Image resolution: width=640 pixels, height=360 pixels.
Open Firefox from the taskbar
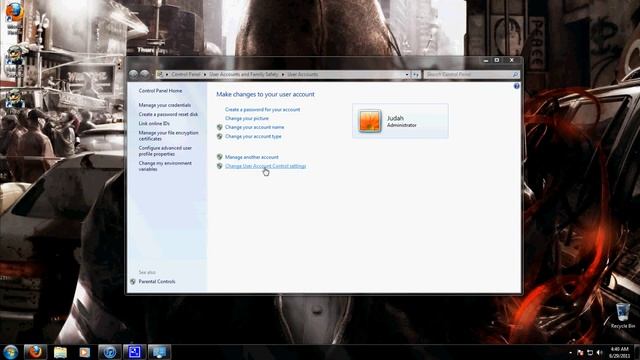[35, 352]
